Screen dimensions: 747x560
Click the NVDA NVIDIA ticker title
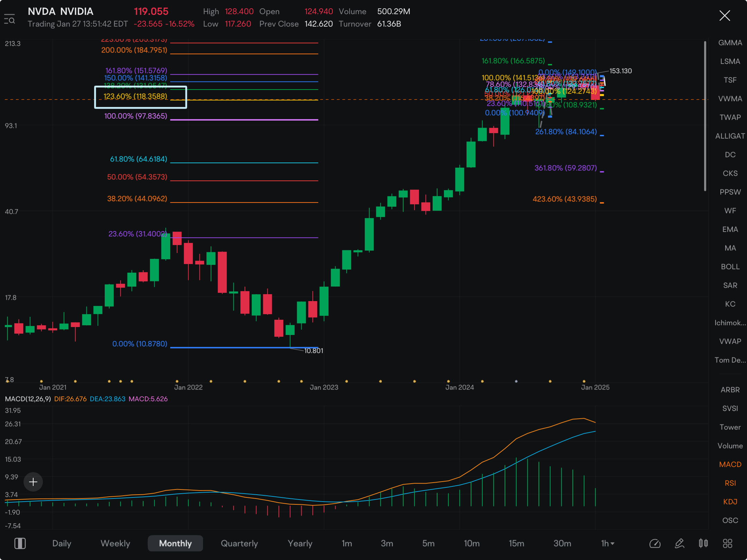click(x=61, y=11)
